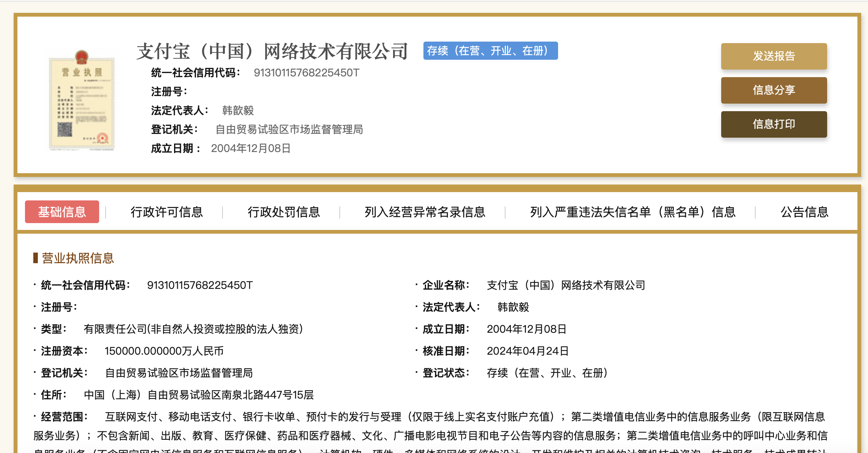Go to 列入经营异常名录信息 tab

point(425,212)
